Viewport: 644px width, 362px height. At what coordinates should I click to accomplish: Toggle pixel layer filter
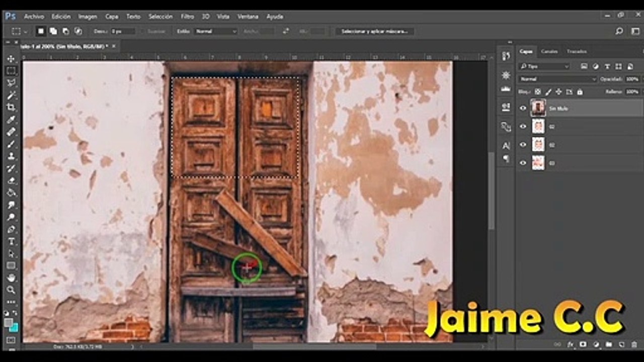584,66
